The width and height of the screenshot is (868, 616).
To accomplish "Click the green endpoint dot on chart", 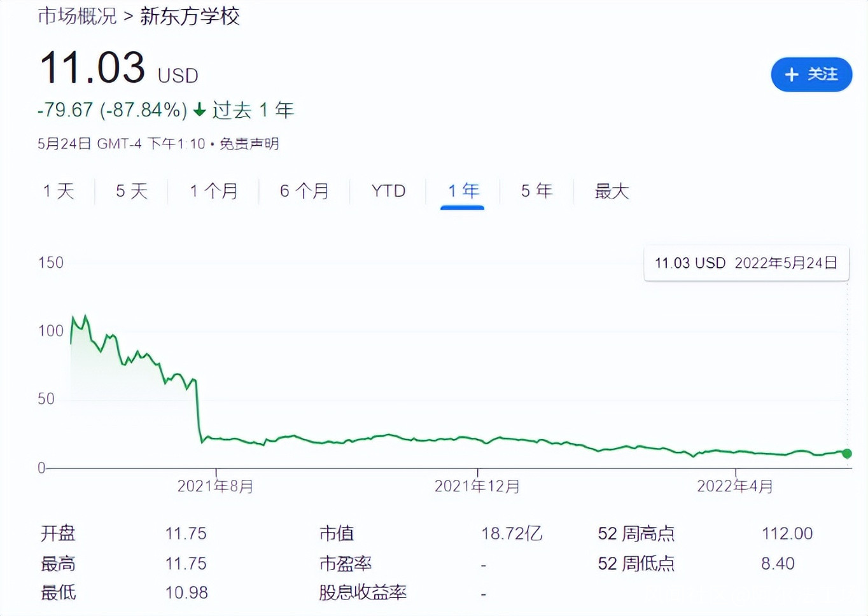I will 846,454.
